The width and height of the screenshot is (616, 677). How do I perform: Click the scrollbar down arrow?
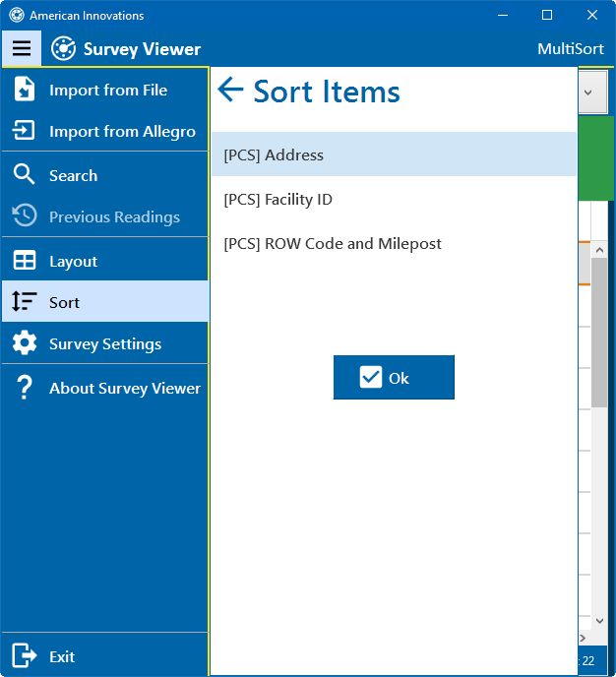599,621
